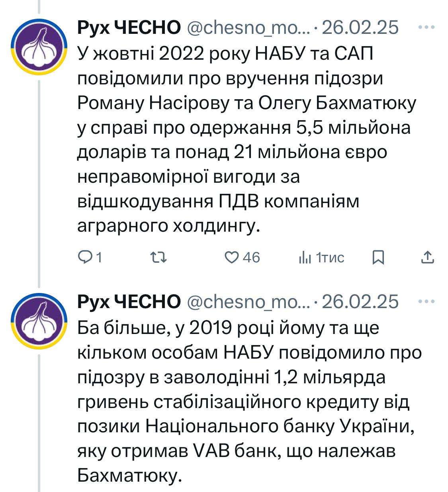Reply to the tweet about Насіров and Бахматюк
The image size is (448, 492).
[x=84, y=258]
